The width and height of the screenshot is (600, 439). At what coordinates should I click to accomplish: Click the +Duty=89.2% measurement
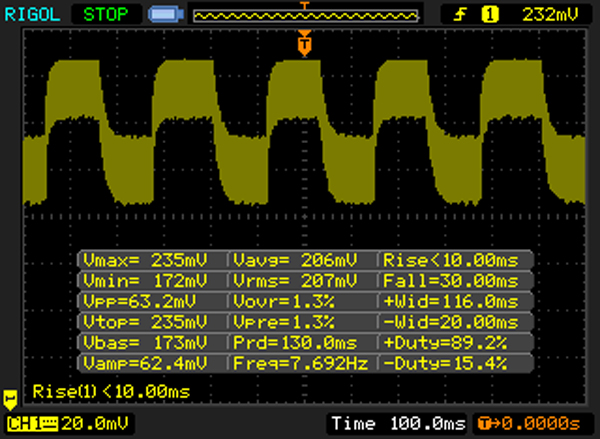point(445,343)
